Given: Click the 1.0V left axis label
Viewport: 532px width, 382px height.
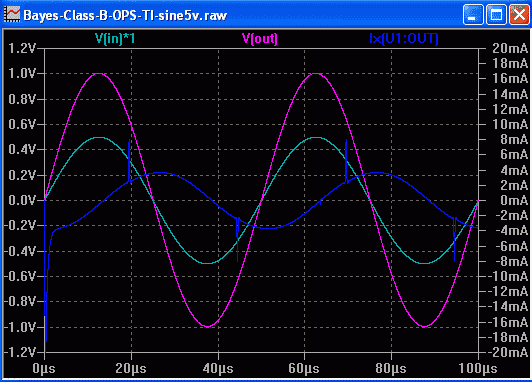Looking at the screenshot, I should tap(22, 73).
